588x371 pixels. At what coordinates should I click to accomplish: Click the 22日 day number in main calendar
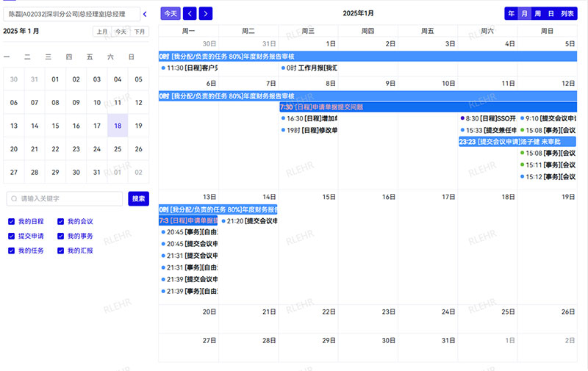329,311
